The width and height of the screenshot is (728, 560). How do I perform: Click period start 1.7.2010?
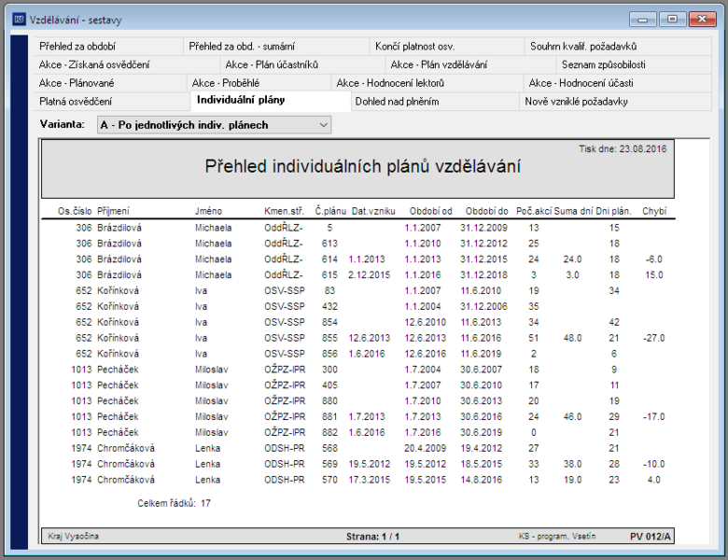click(x=423, y=401)
